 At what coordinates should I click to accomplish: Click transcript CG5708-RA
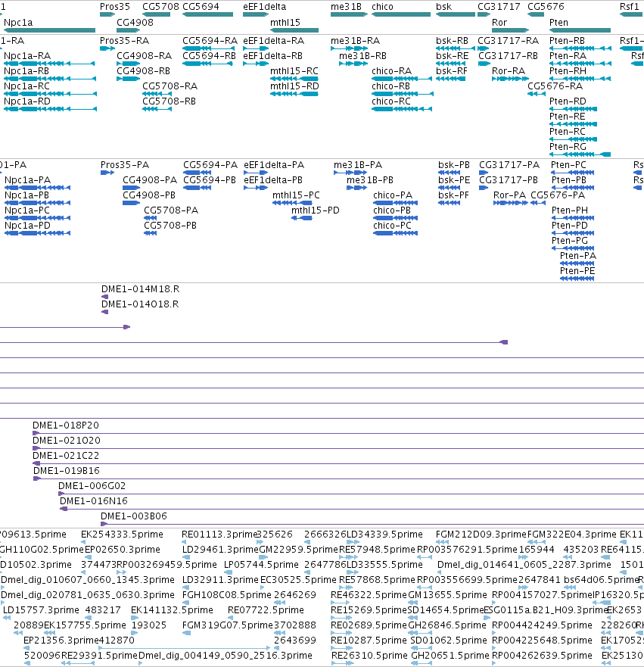pyautogui.click(x=170, y=86)
